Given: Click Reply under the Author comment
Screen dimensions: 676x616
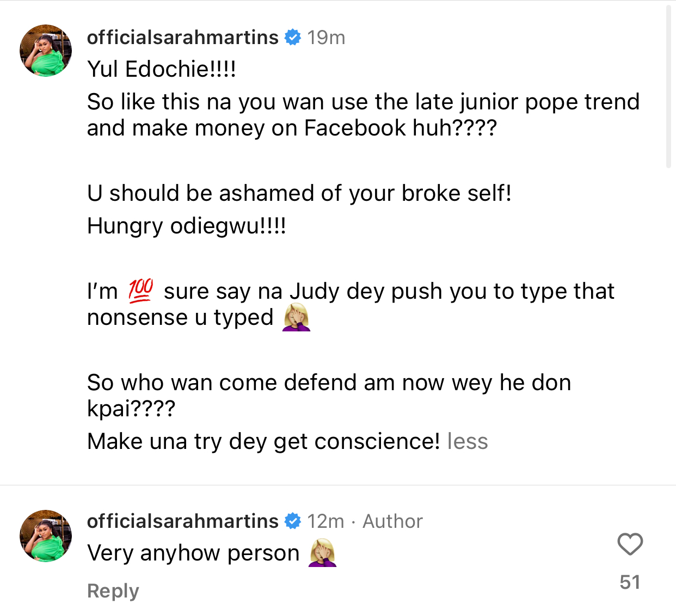Looking at the screenshot, I should (x=113, y=591).
